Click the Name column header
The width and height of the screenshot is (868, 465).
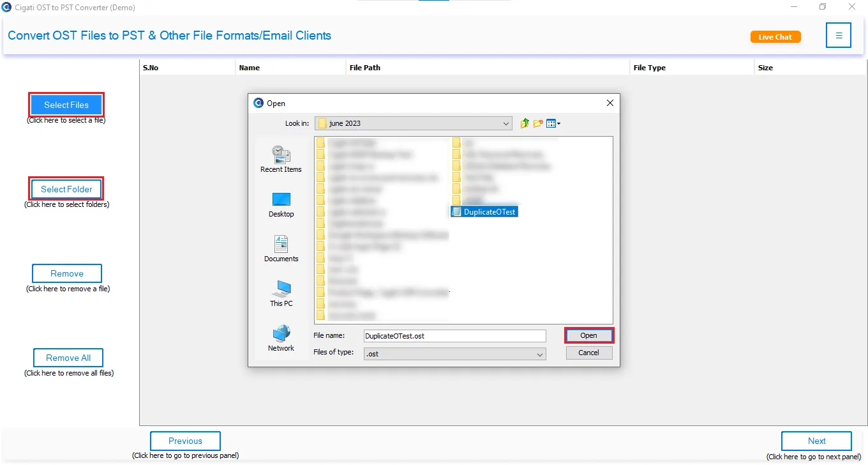click(290, 68)
